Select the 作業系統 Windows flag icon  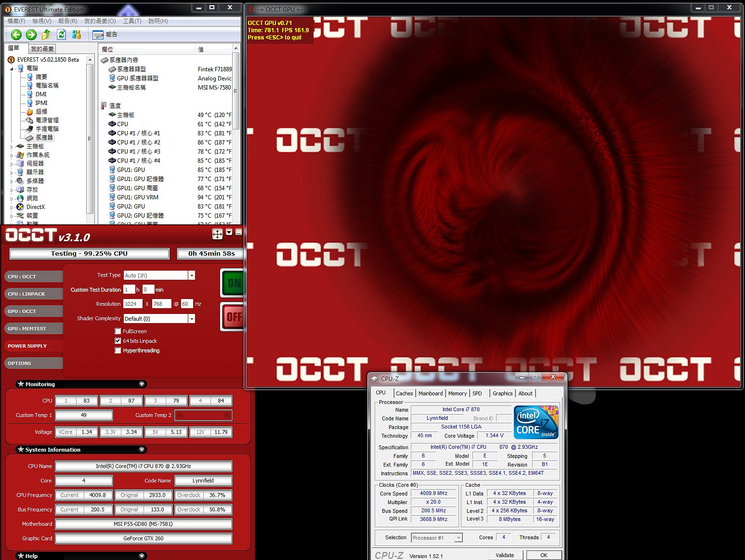[x=20, y=155]
